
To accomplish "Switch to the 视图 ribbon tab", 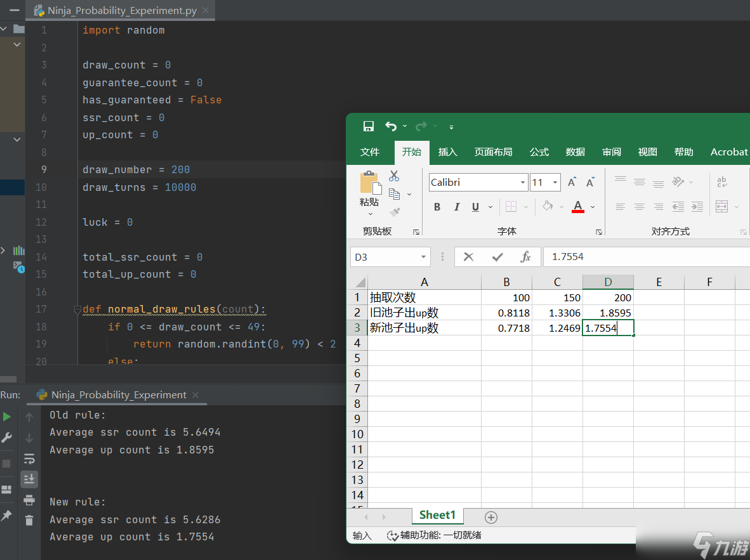I will (x=647, y=152).
